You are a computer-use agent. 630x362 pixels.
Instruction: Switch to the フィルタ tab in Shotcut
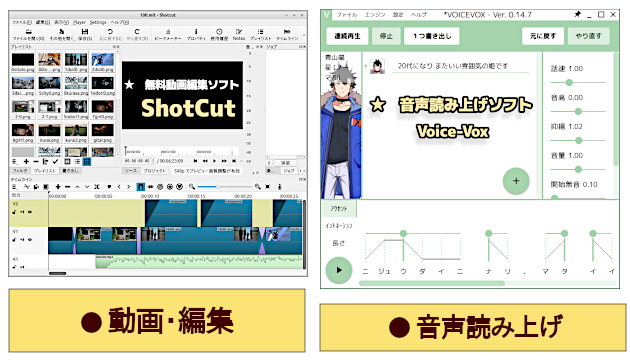20,171
